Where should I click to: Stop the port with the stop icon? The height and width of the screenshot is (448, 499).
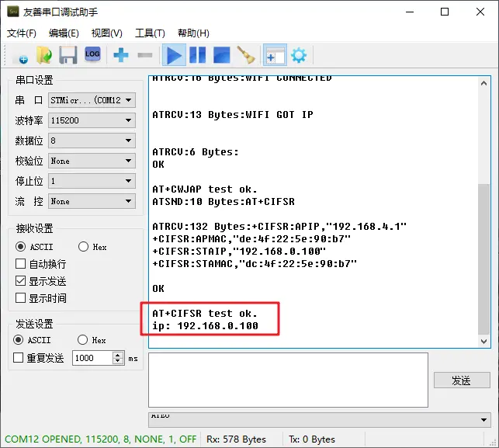(x=222, y=55)
